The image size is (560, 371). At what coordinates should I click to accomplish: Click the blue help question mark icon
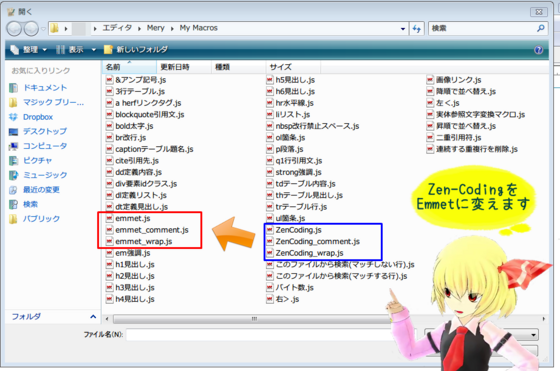[x=538, y=50]
